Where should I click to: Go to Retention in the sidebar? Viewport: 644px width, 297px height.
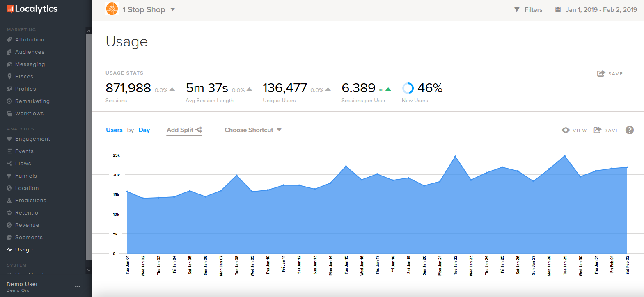click(x=28, y=213)
